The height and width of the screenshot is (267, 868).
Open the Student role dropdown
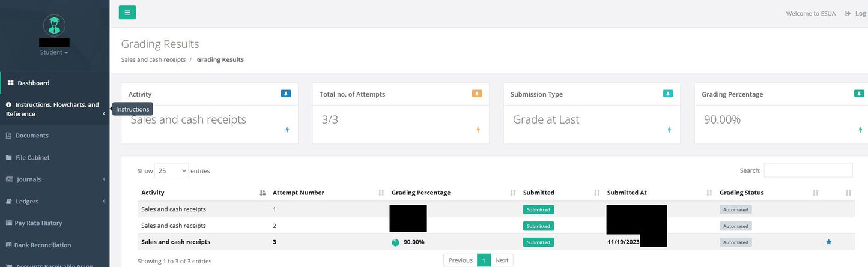point(54,52)
